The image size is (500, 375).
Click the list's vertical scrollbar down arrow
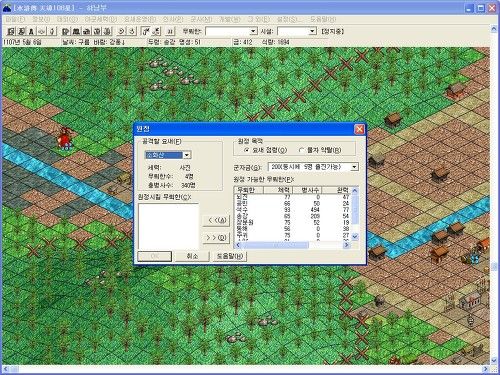click(355, 237)
